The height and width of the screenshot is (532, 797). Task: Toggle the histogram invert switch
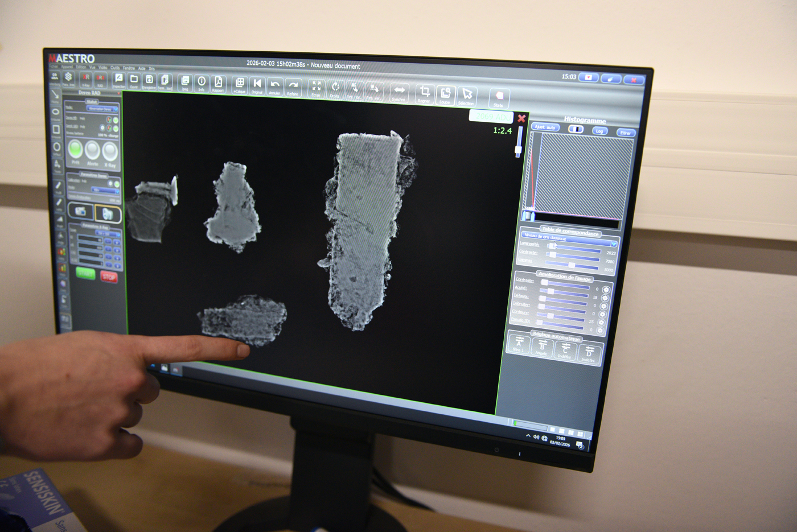[x=576, y=129]
